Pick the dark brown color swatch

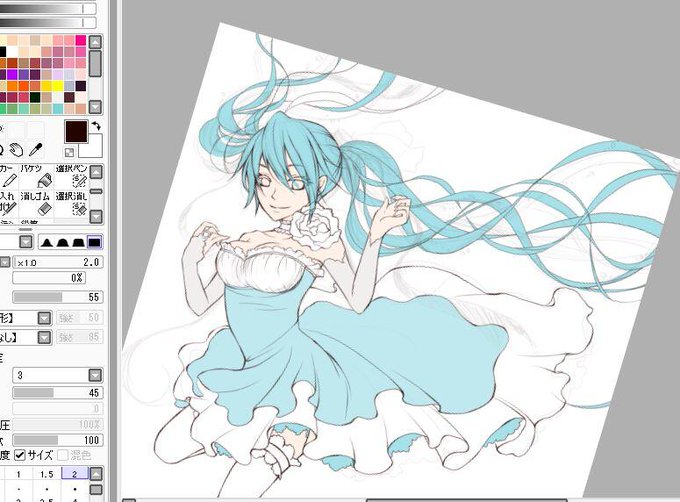click(x=69, y=97)
